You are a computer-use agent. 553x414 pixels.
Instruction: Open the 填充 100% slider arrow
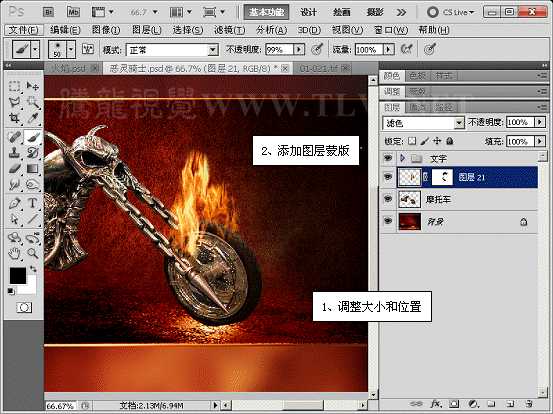(540, 141)
